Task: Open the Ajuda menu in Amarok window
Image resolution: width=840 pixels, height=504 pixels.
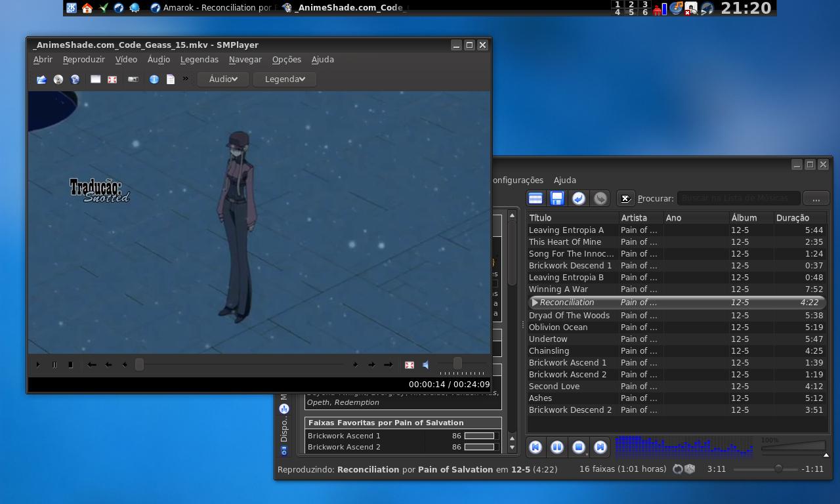Action: pyautogui.click(x=565, y=180)
